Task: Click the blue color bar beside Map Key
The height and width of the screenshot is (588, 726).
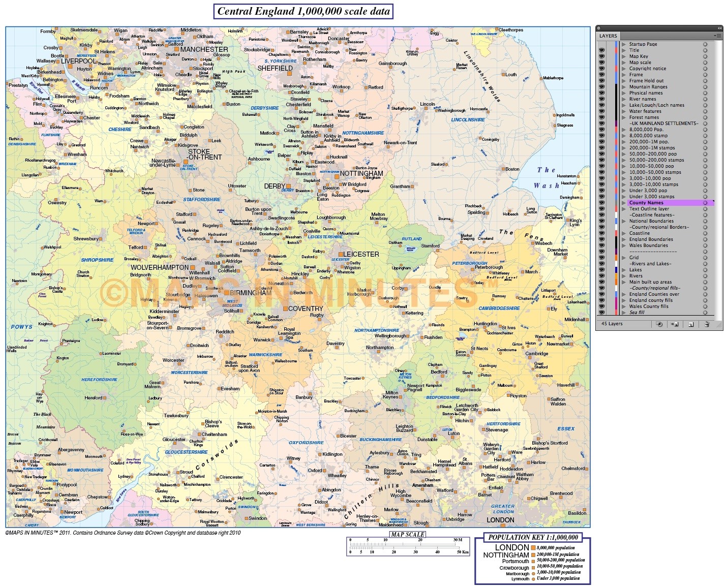Action: (617, 56)
